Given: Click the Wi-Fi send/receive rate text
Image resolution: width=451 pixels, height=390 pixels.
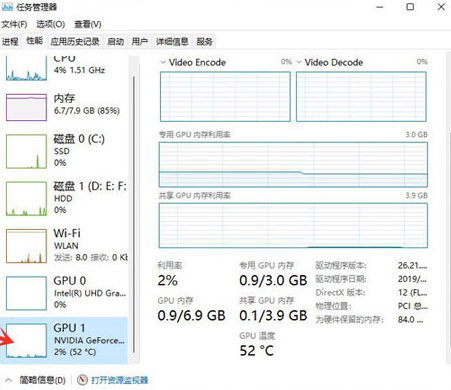Looking at the screenshot, I should click(x=91, y=257).
